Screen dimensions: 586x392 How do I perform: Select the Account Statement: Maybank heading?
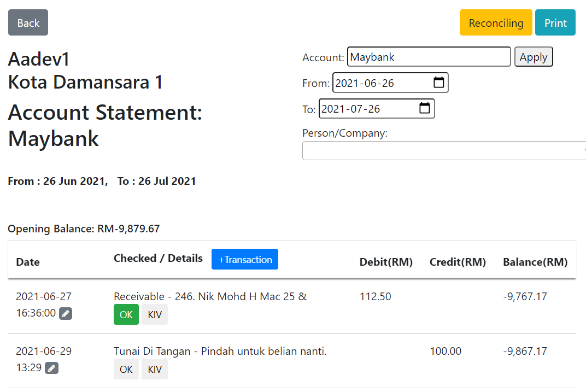(105, 126)
